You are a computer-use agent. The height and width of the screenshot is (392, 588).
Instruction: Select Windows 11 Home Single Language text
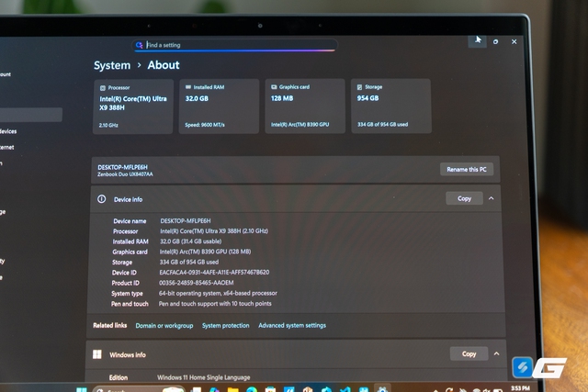pos(204,377)
